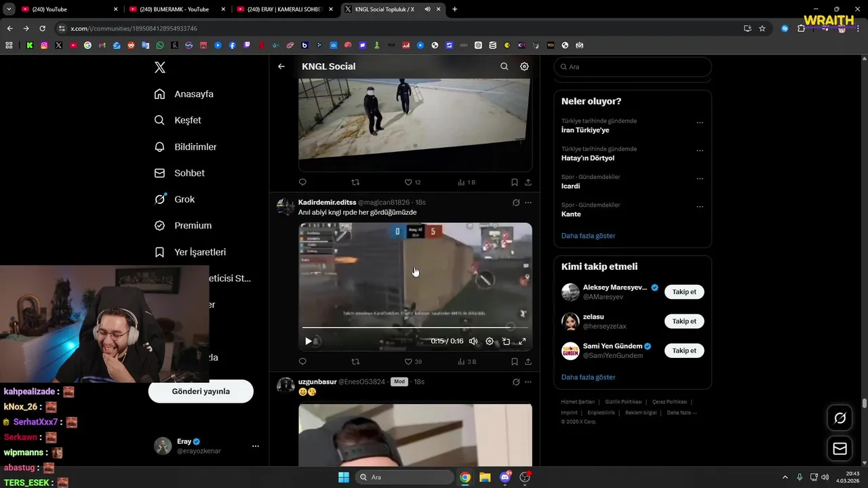Viewport: 868px width, 488px height.
Task: Reload the current page
Action: point(42,28)
